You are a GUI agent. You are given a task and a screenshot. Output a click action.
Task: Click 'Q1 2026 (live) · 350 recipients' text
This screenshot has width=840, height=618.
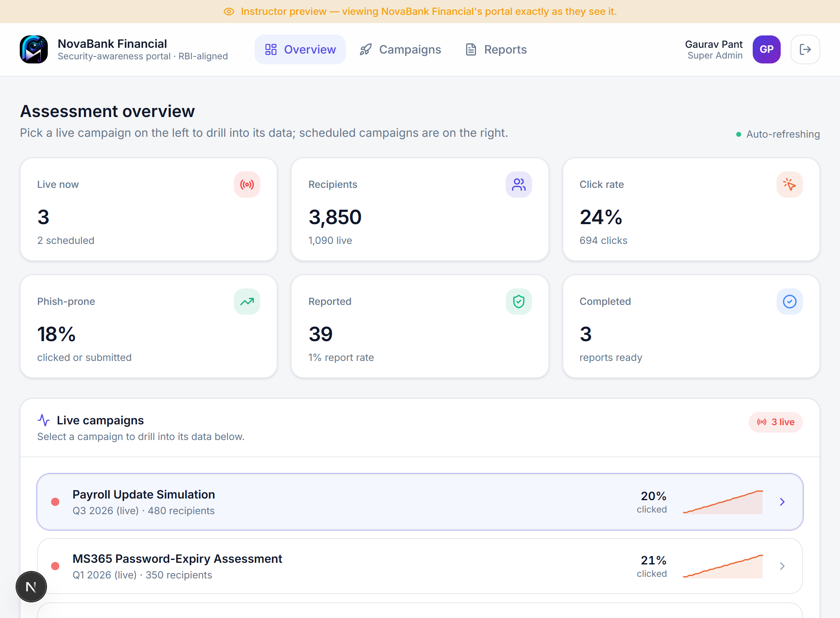coord(142,575)
